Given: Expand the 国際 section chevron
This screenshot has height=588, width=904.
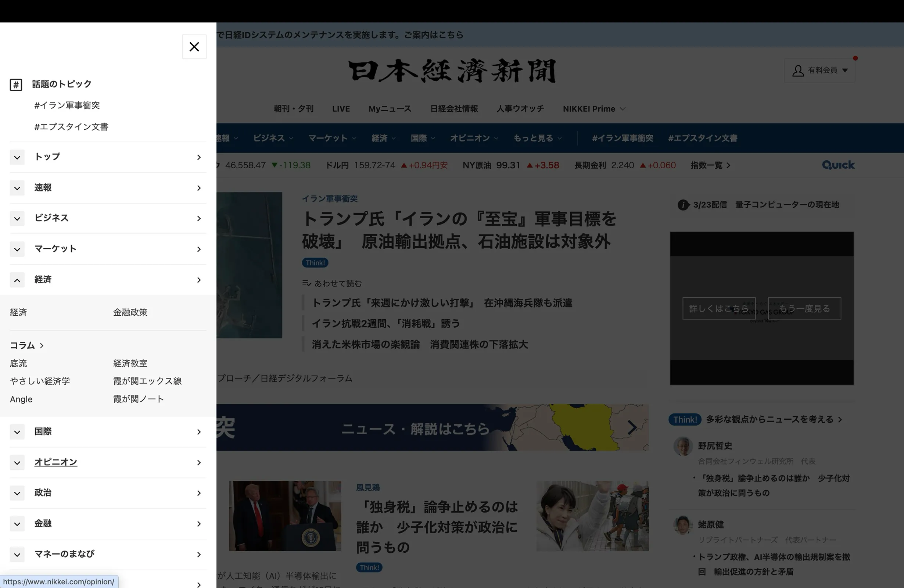Looking at the screenshot, I should (x=17, y=432).
